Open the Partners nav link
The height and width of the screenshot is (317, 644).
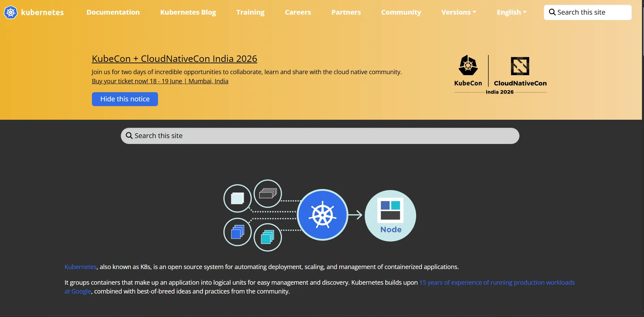pyautogui.click(x=346, y=12)
